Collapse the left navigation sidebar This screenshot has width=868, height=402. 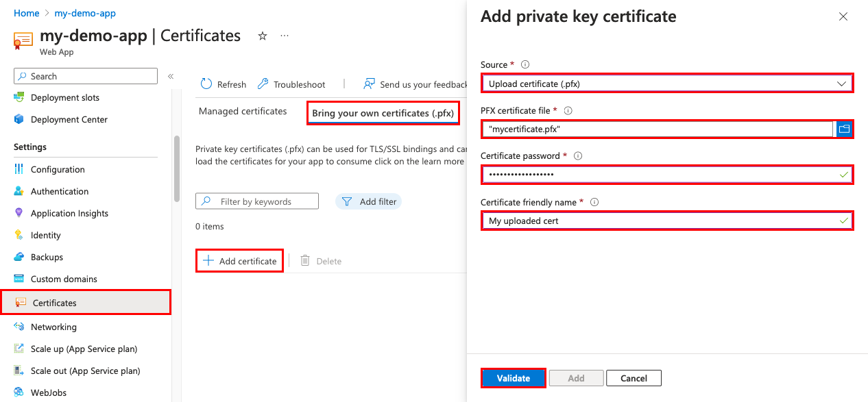[x=170, y=77]
